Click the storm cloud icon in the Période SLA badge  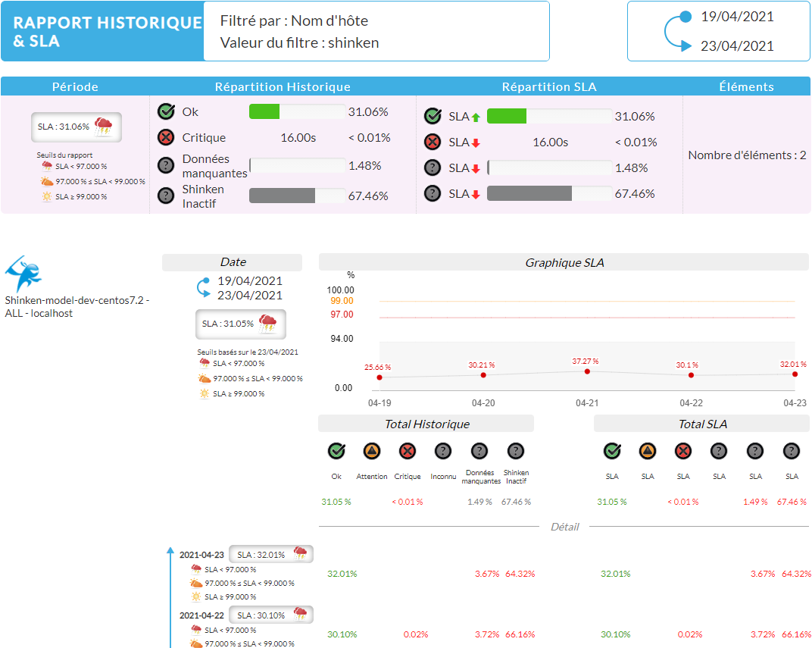(x=103, y=126)
